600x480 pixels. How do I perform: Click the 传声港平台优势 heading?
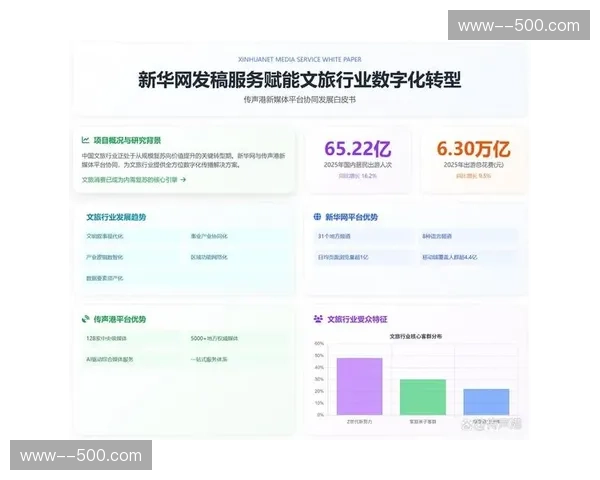120,319
